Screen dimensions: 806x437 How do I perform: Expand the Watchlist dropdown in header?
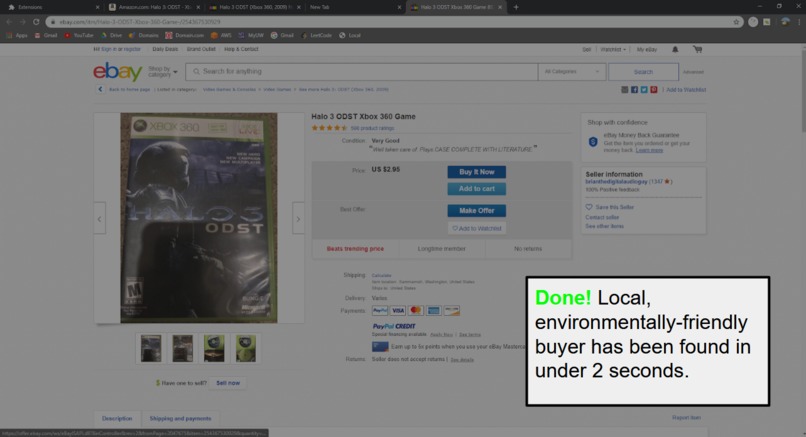613,49
